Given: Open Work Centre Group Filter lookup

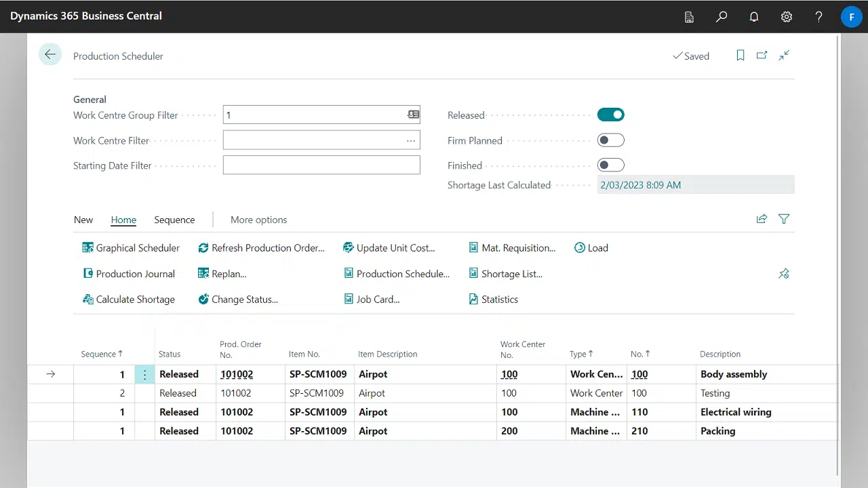Looking at the screenshot, I should [x=413, y=115].
